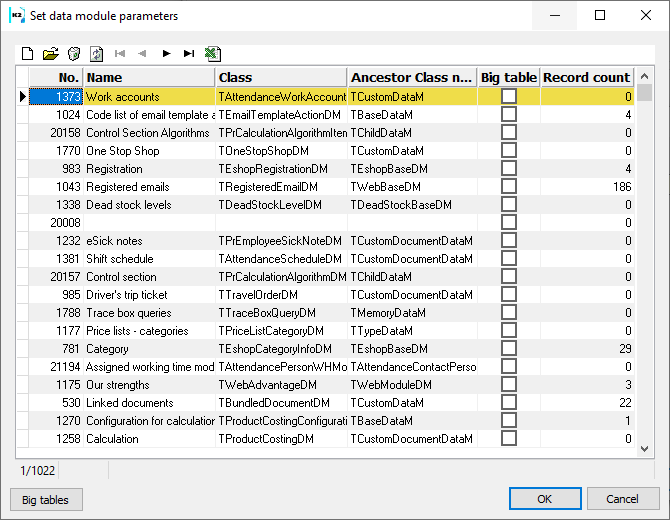670x520 pixels.
Task: Click 'TTraceBoxQueryDM' class cell
Action: click(x=281, y=312)
